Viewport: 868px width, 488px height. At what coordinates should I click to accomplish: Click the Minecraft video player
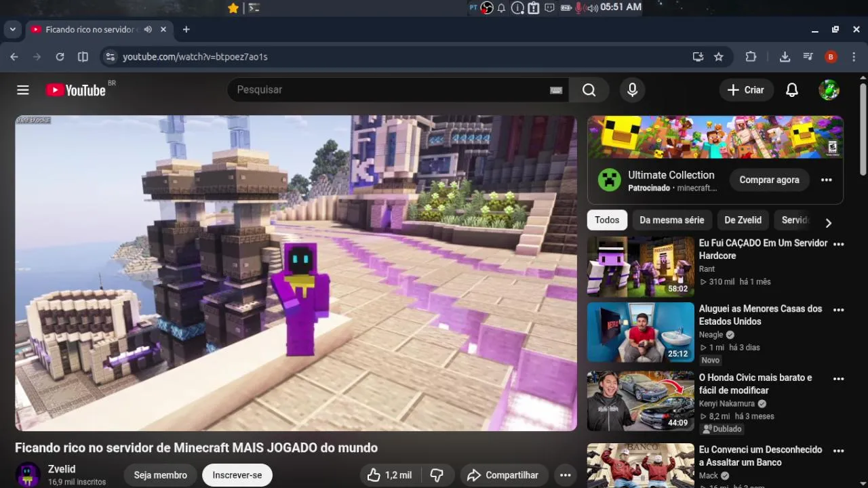296,273
